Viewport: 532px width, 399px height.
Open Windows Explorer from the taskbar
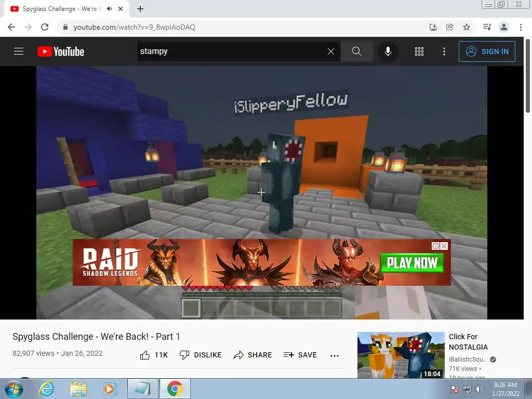pos(78,389)
